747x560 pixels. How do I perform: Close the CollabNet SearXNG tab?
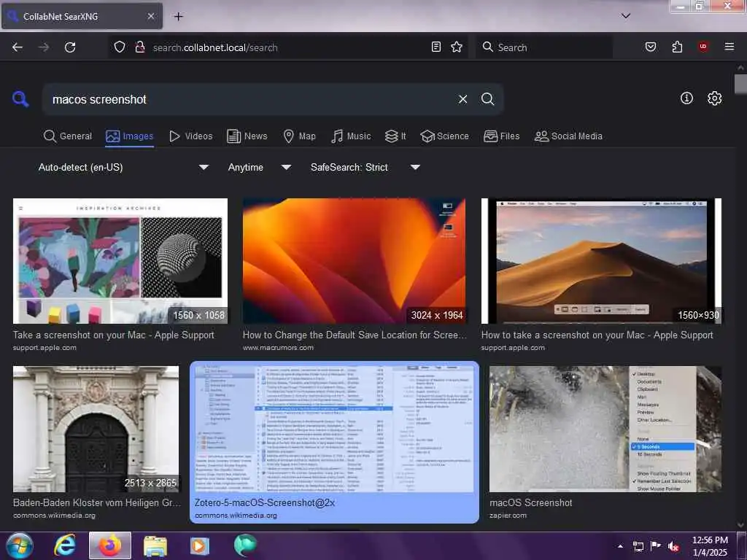150,16
